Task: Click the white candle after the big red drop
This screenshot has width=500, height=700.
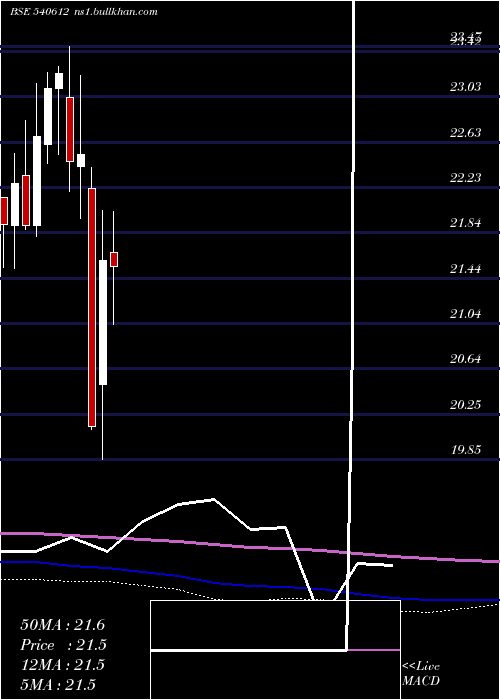Action: 103,322
